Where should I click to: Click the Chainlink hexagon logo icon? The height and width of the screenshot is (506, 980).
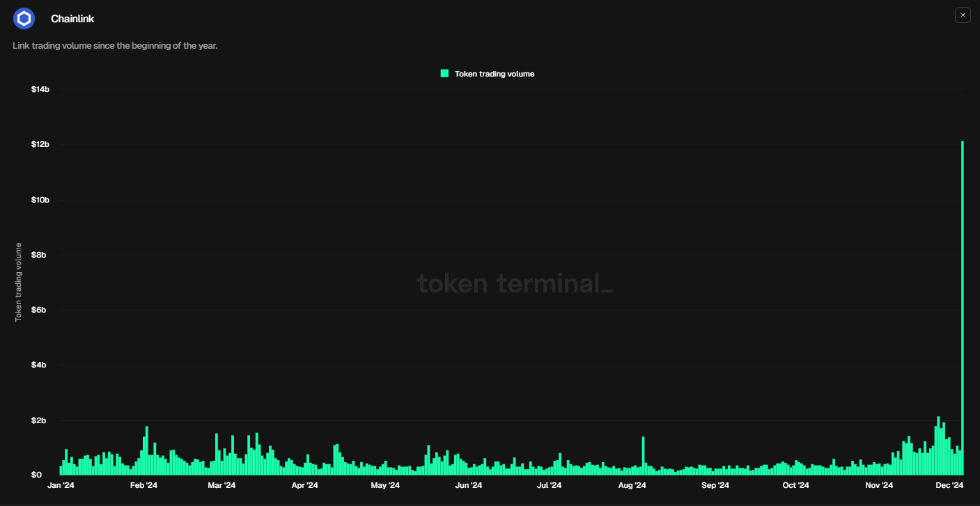pyautogui.click(x=24, y=18)
